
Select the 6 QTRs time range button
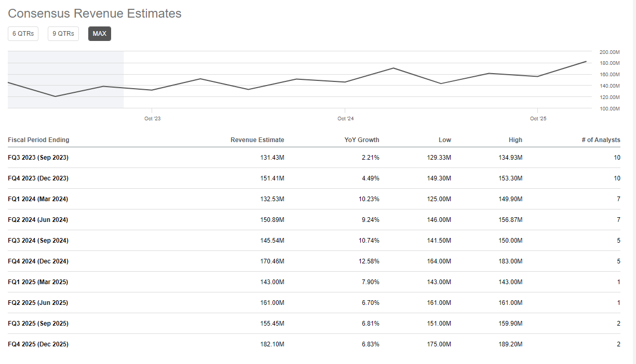click(23, 33)
